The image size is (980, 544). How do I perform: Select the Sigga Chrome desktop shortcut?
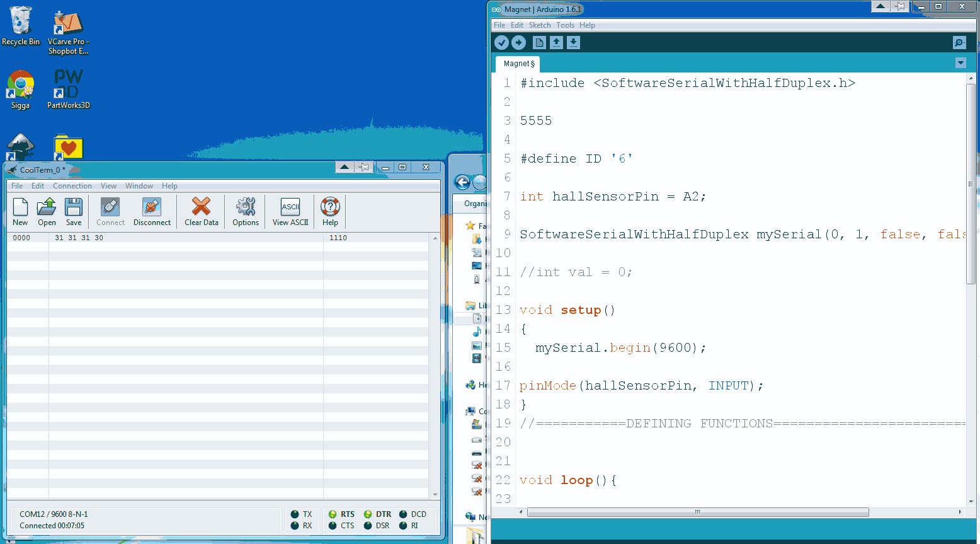pyautogui.click(x=20, y=90)
